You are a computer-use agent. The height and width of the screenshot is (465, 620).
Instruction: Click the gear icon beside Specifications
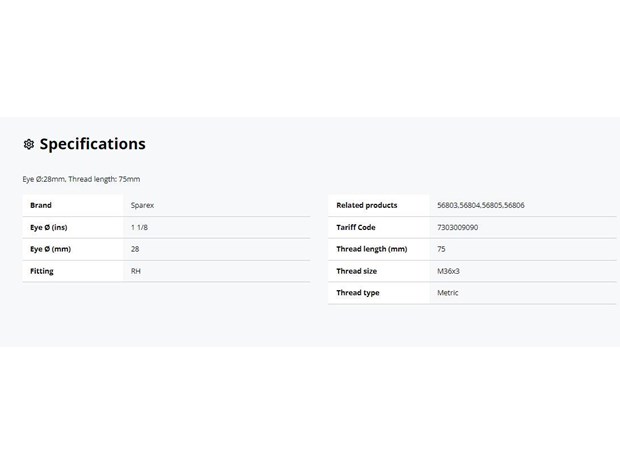click(x=29, y=144)
